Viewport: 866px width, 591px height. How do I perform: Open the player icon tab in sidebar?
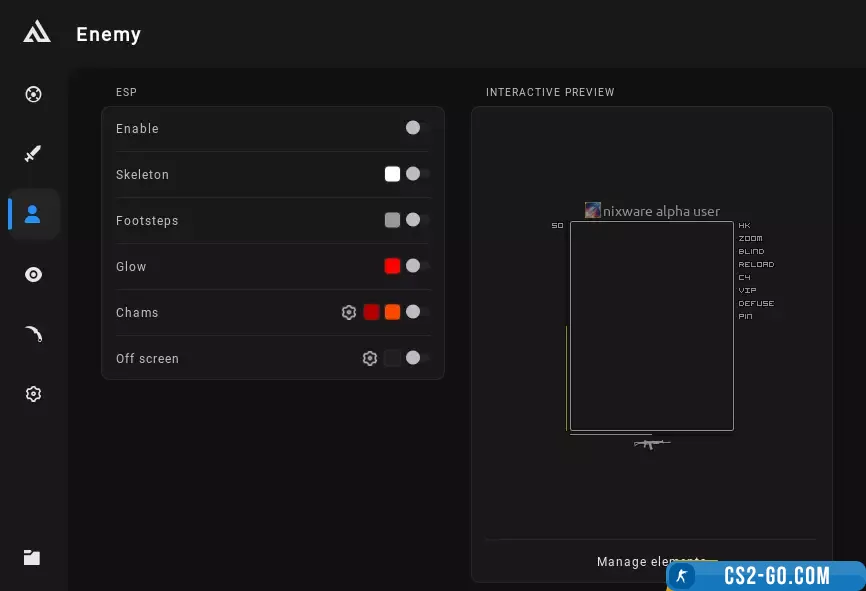33,214
